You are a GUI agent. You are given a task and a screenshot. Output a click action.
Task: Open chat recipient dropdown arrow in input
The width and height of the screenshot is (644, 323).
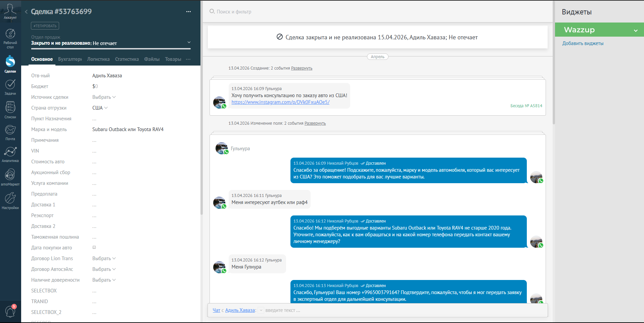[x=261, y=310]
